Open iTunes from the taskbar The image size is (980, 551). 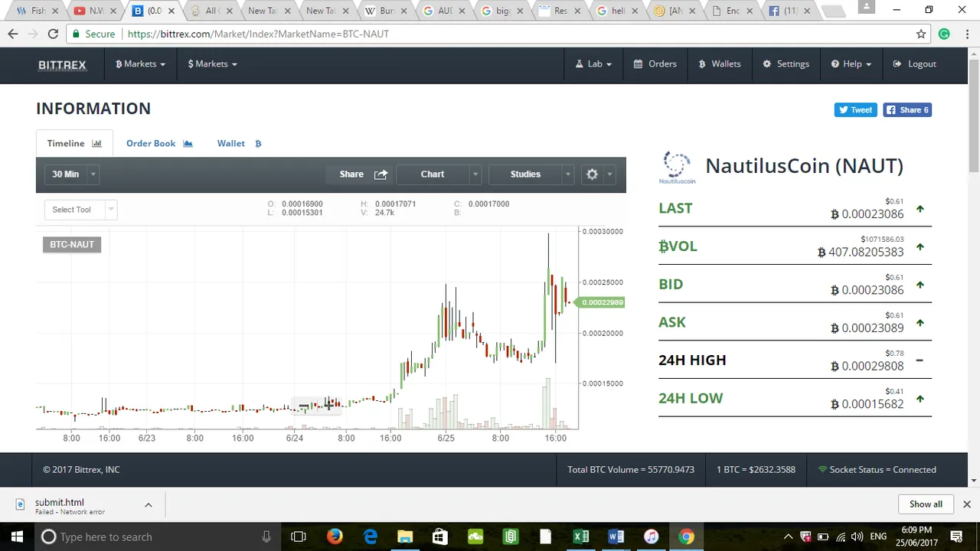tap(652, 536)
